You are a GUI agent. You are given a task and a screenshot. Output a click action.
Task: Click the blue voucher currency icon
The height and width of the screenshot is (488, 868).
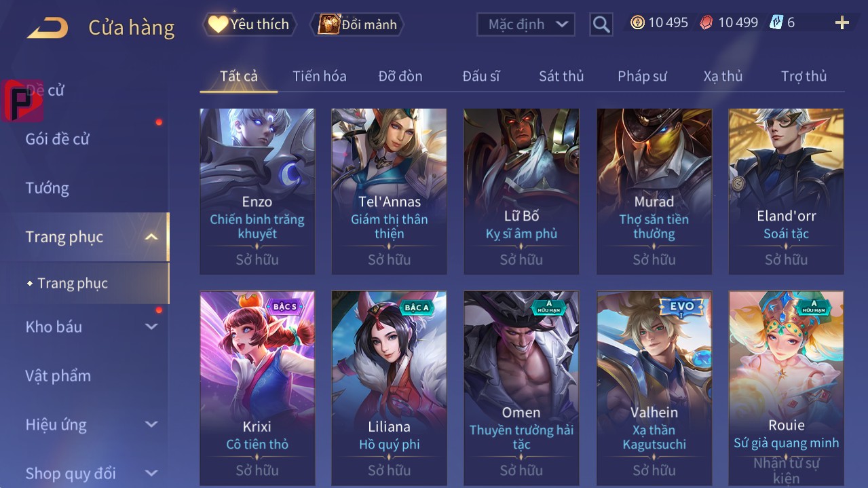coord(776,22)
